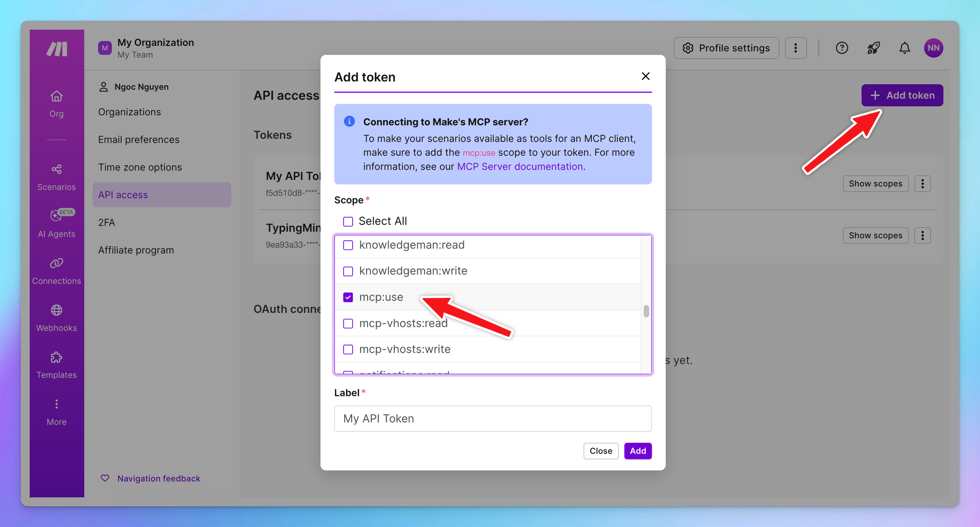Open Scenarios from the sidebar
The height and width of the screenshot is (527, 980).
coord(56,177)
